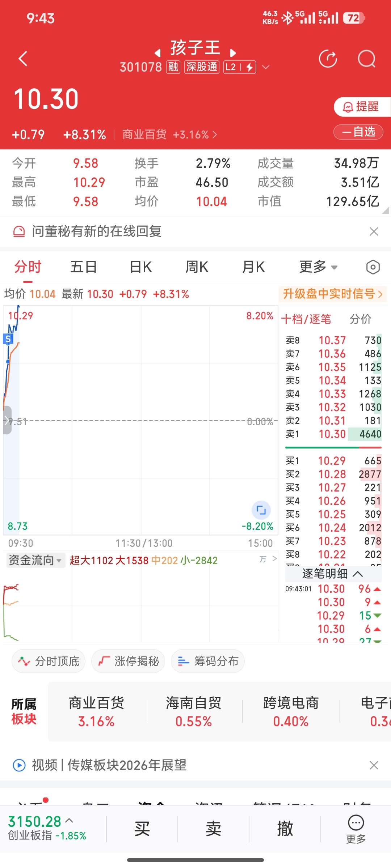Select 买6 price 10.24 row

pyautogui.click(x=333, y=528)
